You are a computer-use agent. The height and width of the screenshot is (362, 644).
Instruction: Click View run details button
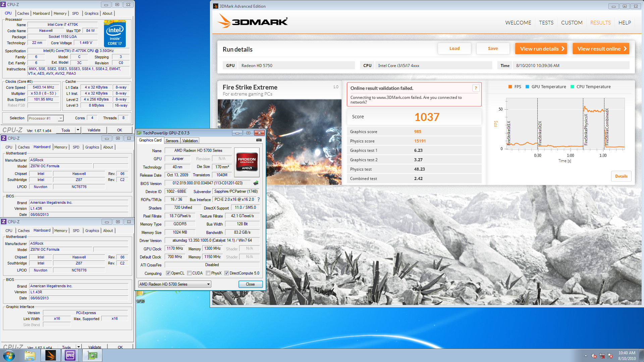tap(541, 49)
